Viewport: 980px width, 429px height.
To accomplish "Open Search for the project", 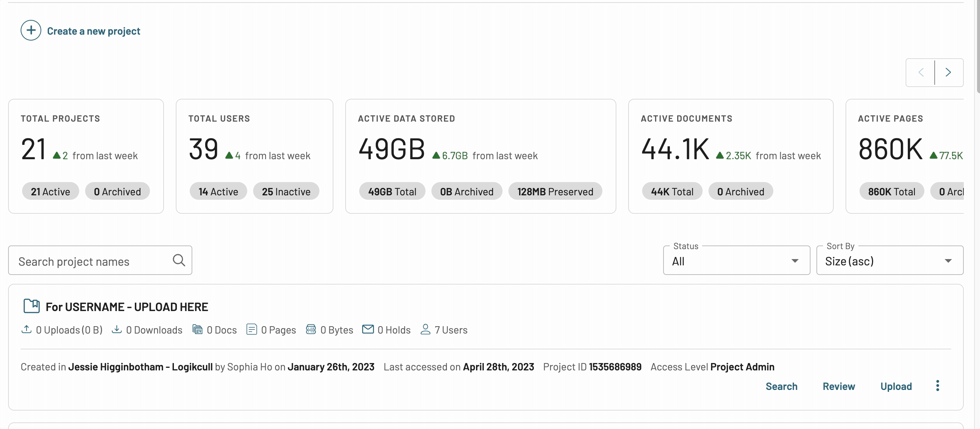I will click(x=781, y=386).
